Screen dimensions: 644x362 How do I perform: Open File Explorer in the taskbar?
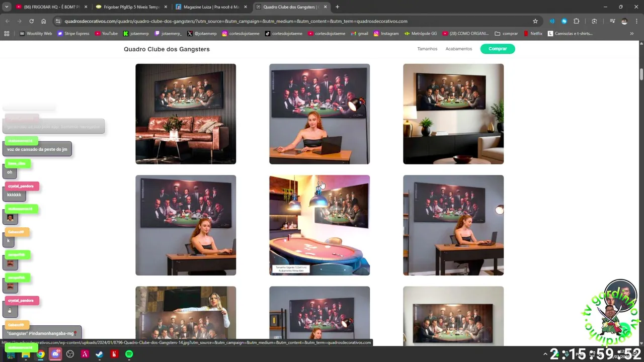click(25, 354)
